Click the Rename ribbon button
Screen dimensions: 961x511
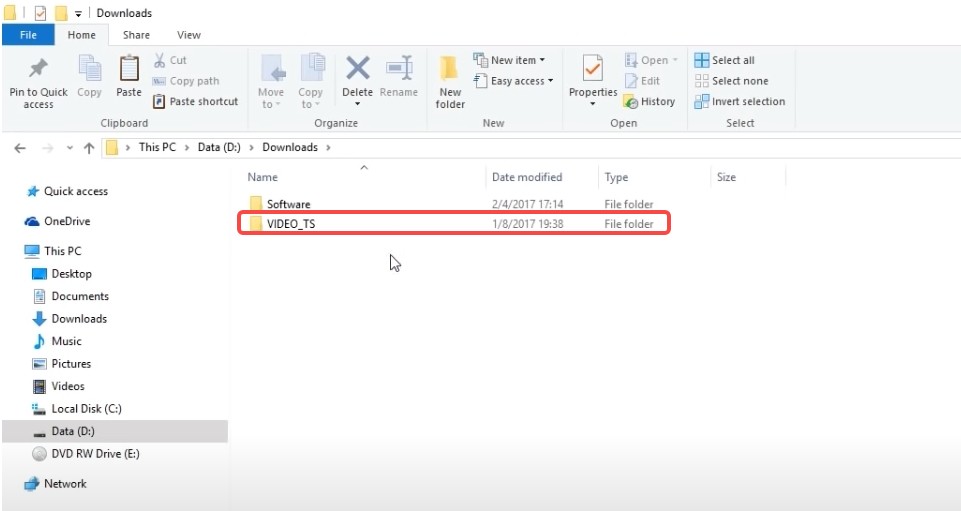(x=398, y=76)
